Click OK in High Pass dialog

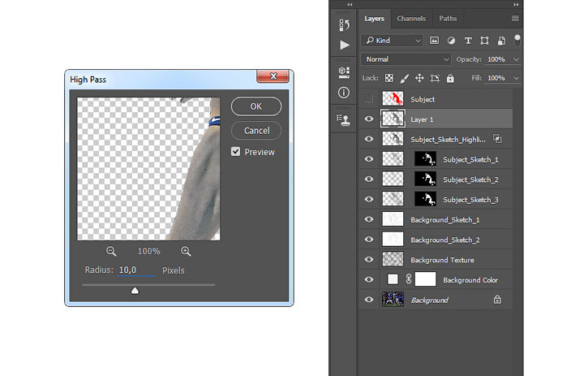pyautogui.click(x=256, y=106)
